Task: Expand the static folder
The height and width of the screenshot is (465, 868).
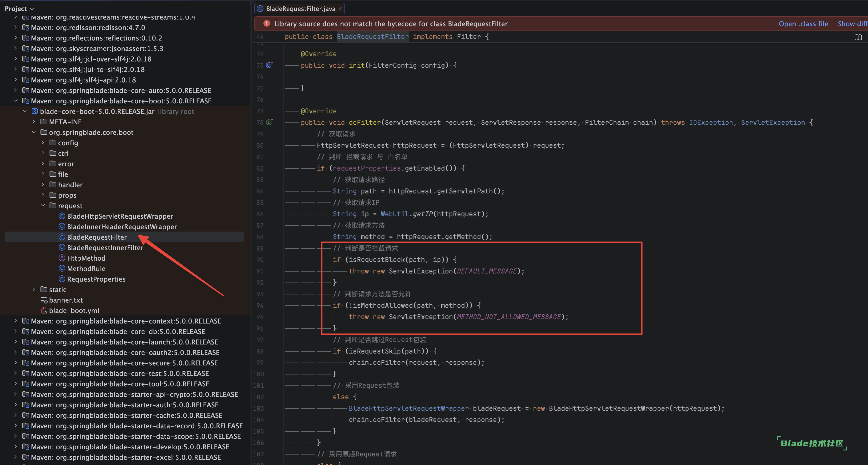Action: 34,289
